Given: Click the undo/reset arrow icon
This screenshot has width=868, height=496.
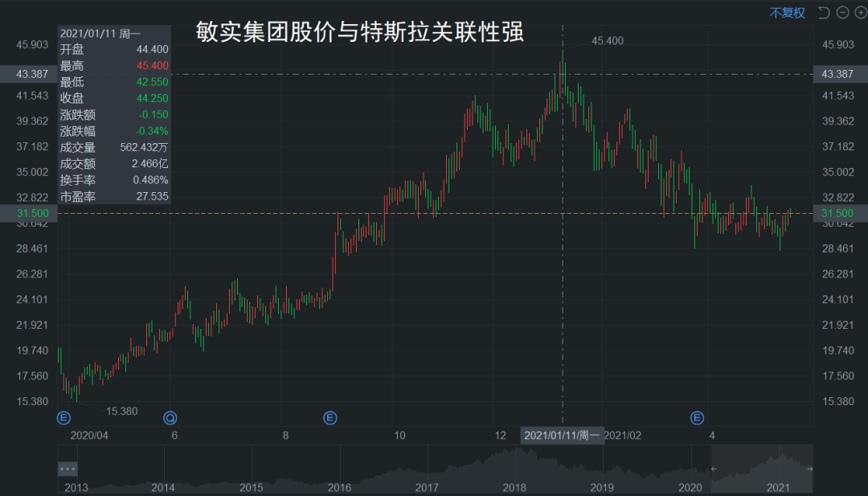Looking at the screenshot, I should tap(824, 13).
